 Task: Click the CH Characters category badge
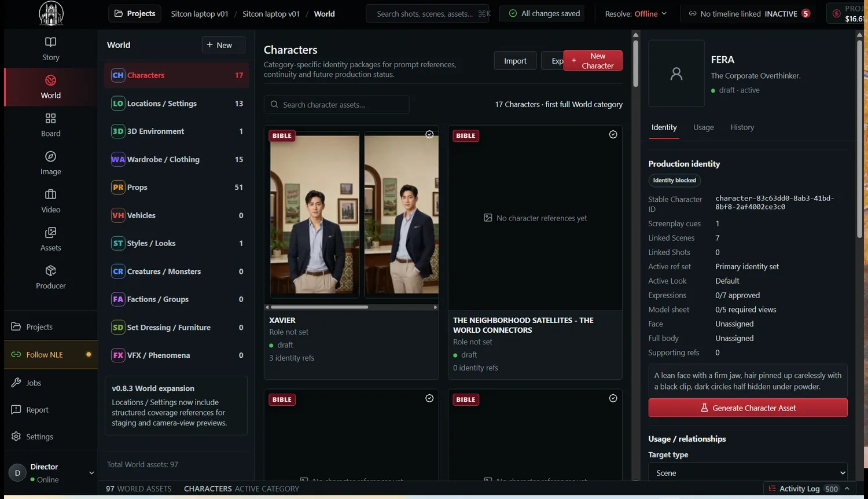(x=118, y=75)
